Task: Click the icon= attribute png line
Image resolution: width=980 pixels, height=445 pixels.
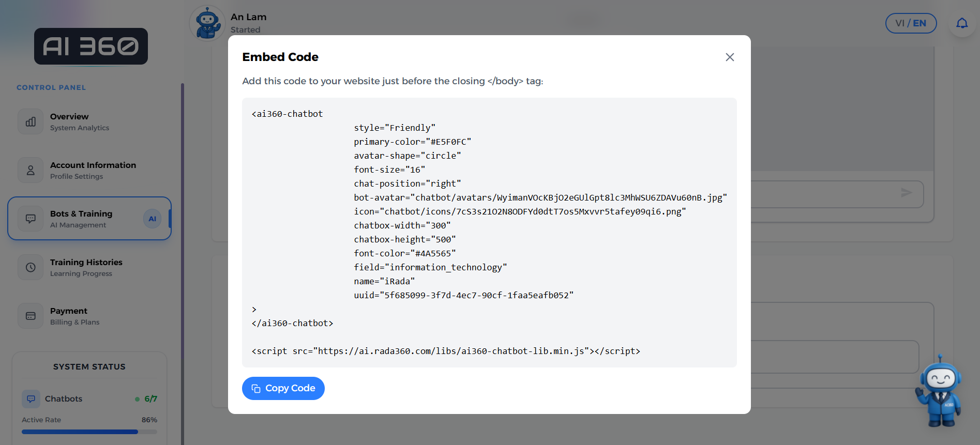Action: pyautogui.click(x=520, y=211)
